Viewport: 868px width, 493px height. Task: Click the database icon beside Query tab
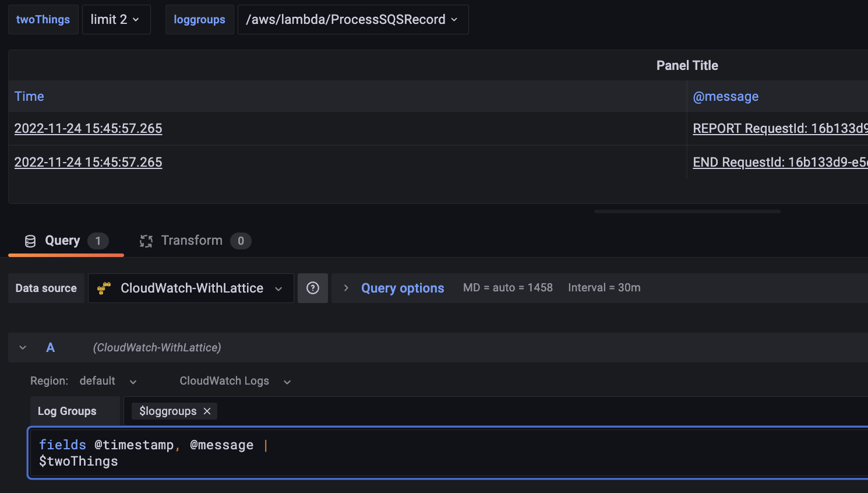30,240
